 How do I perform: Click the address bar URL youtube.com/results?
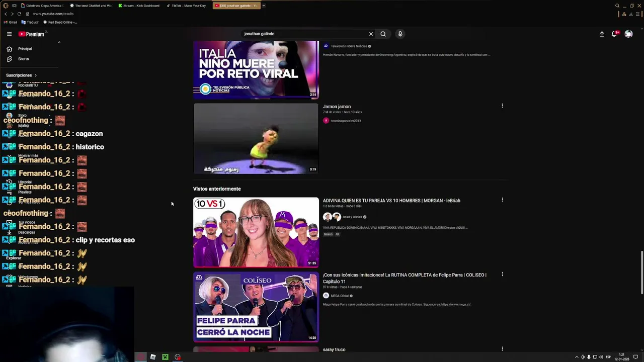pos(53,14)
